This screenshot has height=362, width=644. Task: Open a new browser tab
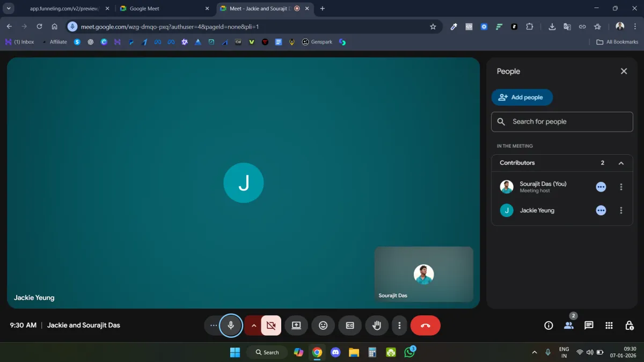coord(323,9)
